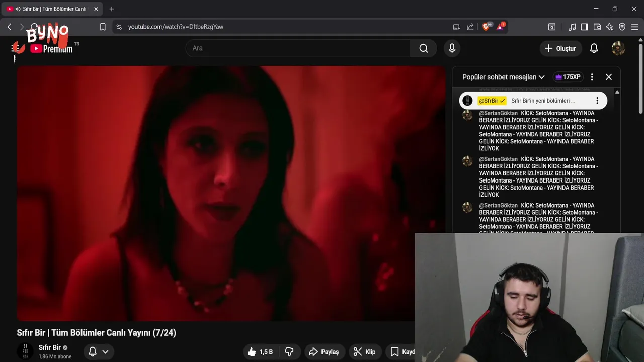Viewport: 644px width, 362px height.
Task: Open the browser main hamburger menu
Action: click(634, 27)
